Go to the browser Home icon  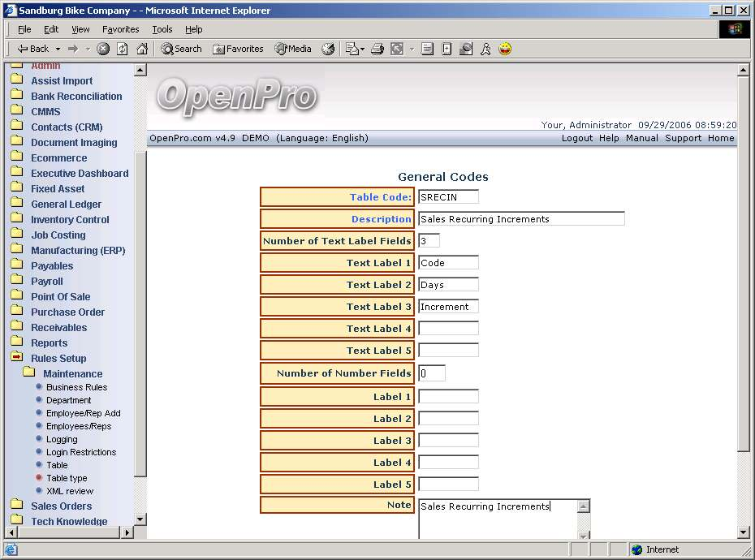pos(142,49)
